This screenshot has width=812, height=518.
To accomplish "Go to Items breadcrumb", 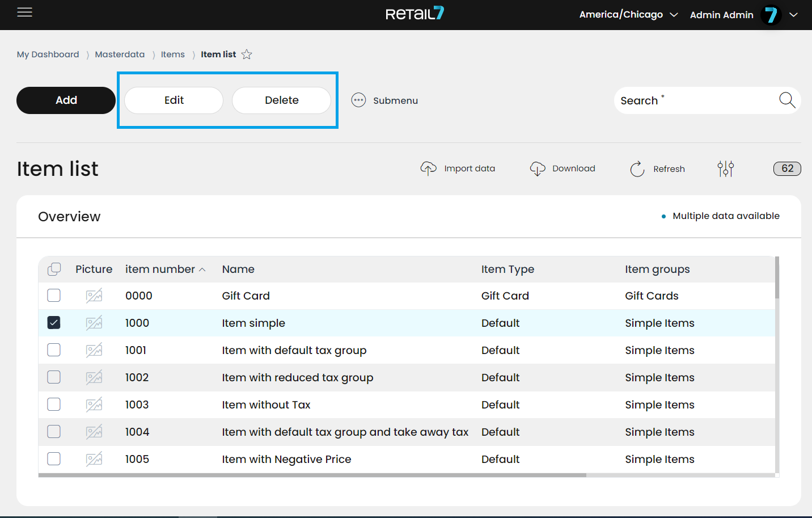I will click(x=172, y=54).
